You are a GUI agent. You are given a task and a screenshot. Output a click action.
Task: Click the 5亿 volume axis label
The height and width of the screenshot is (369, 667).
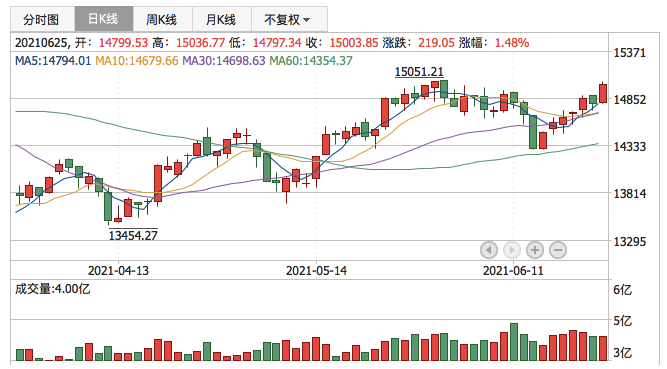click(622, 320)
